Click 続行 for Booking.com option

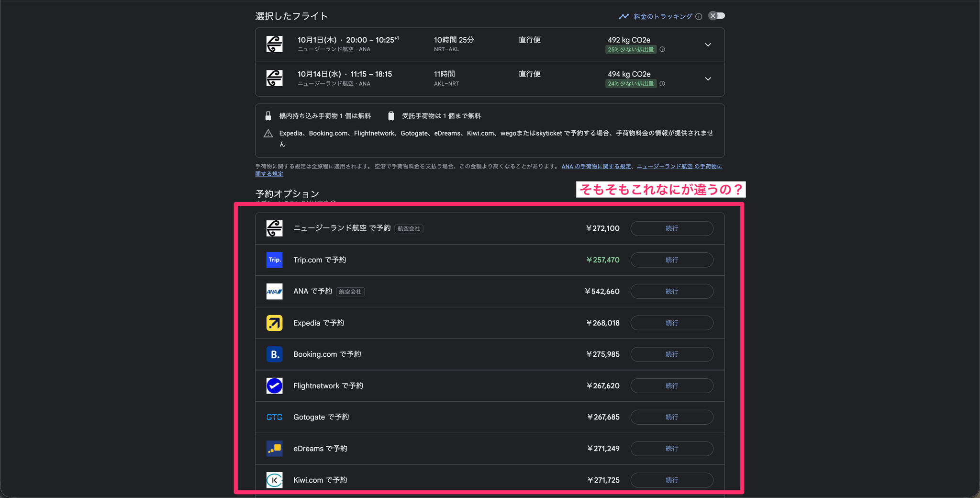(672, 354)
